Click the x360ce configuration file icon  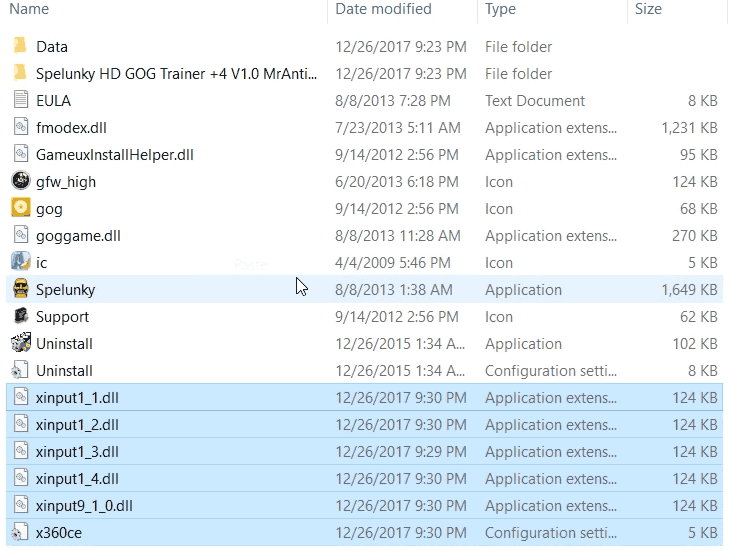[x=21, y=532]
